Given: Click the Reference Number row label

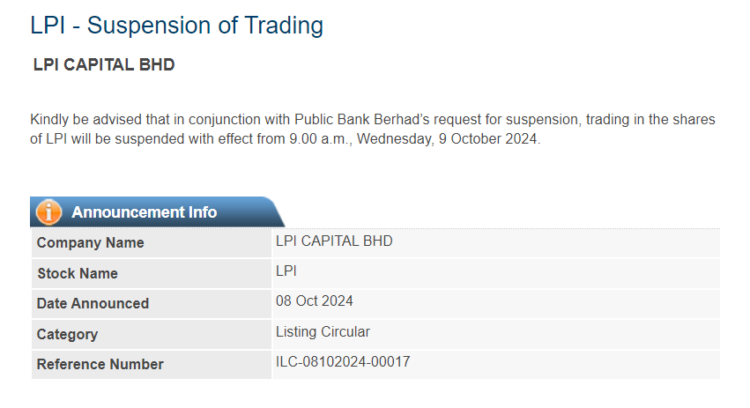Looking at the screenshot, I should (100, 364).
